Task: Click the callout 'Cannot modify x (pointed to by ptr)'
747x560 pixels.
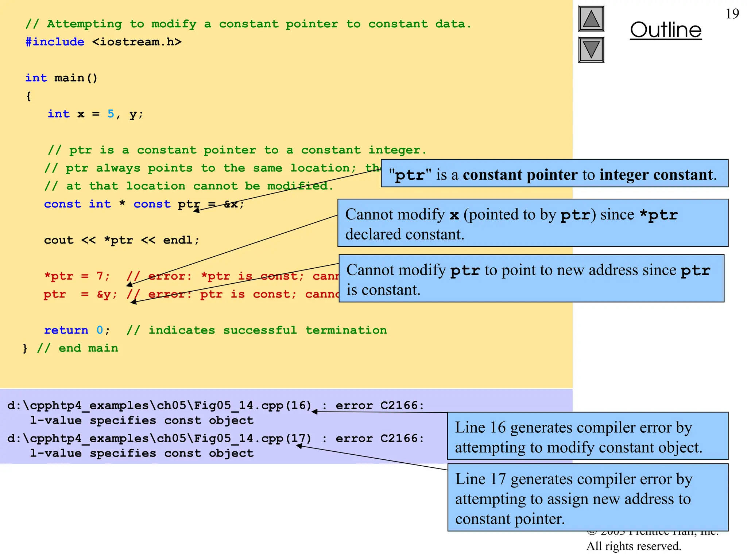Action: click(x=533, y=223)
